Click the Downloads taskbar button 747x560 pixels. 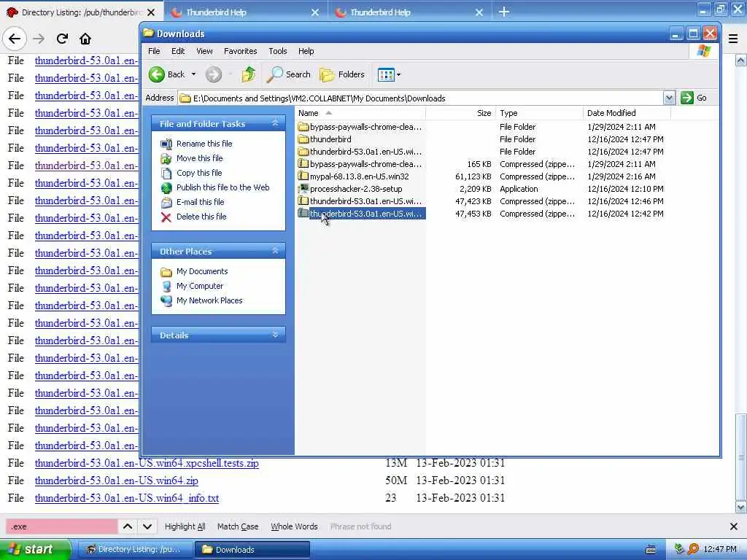tap(252, 550)
